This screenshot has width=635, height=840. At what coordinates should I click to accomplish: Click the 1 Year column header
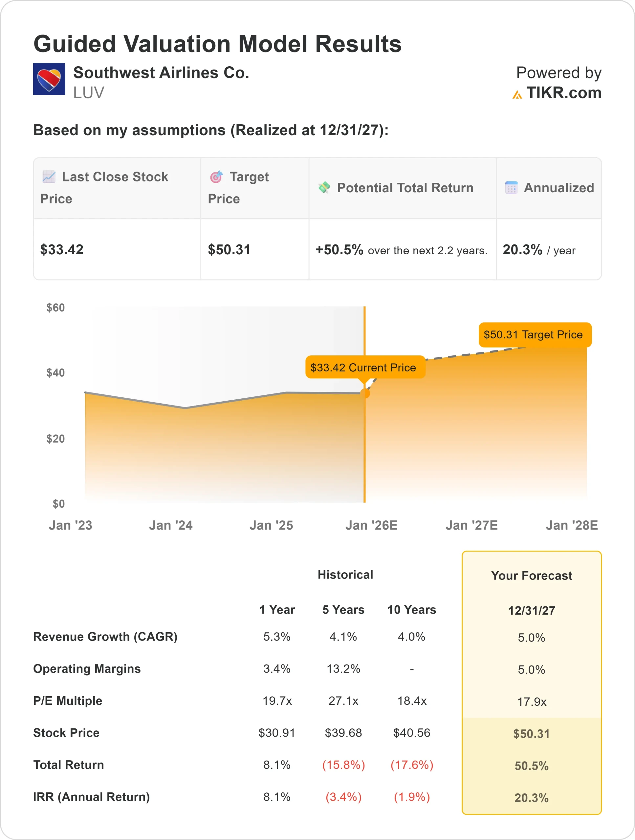(x=277, y=610)
